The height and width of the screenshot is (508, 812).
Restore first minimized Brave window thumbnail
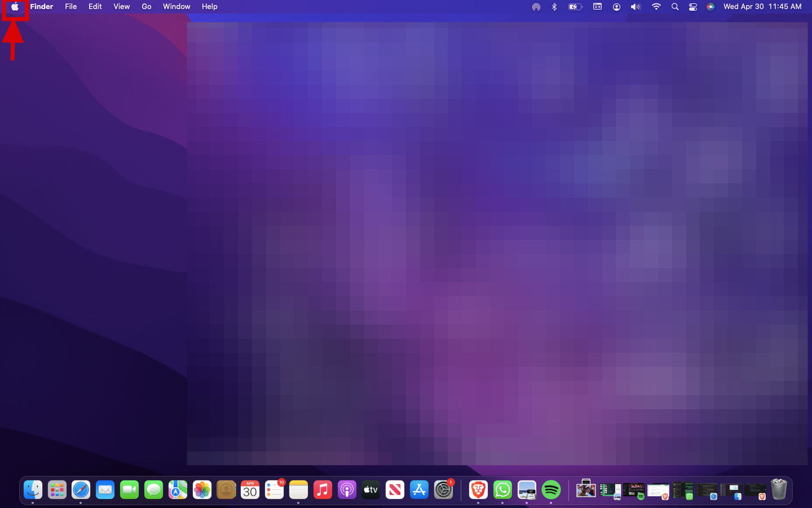tap(658, 492)
